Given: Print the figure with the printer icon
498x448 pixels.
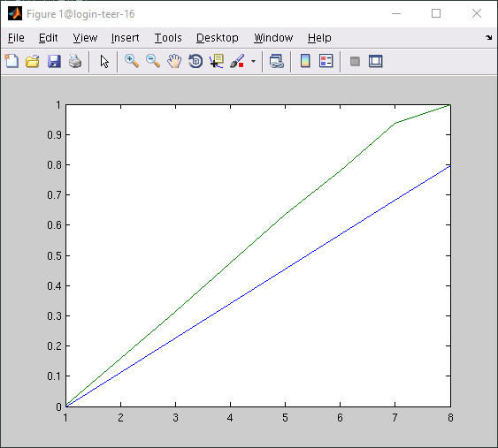Looking at the screenshot, I should tap(75, 61).
